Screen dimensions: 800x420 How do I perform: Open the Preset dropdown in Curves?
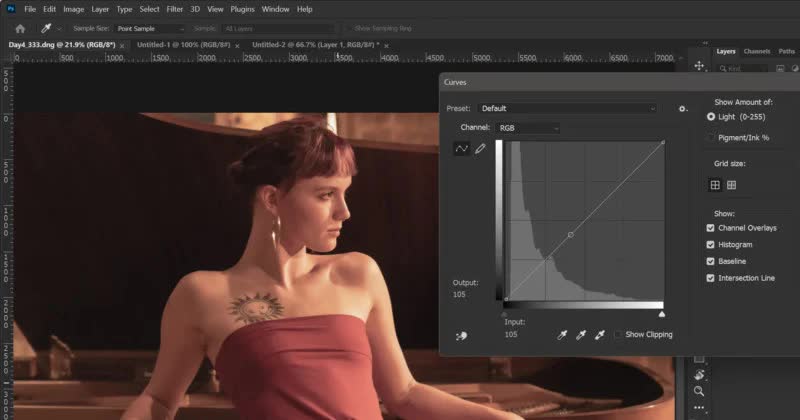point(566,108)
